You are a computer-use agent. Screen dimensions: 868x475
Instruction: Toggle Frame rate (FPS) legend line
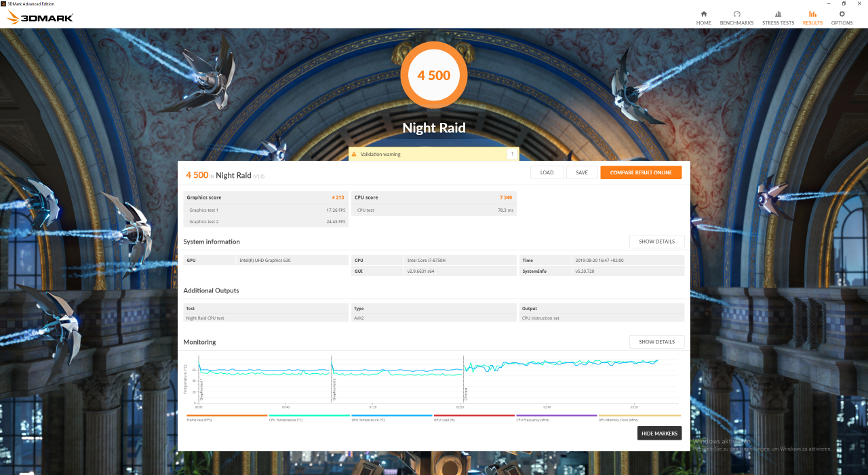click(x=226, y=417)
